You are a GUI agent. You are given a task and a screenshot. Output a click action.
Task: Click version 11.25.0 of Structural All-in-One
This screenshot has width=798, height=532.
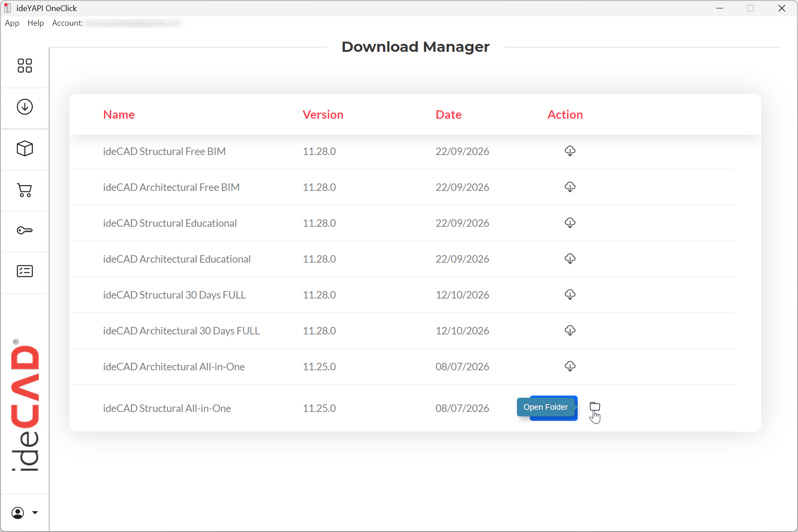coord(319,408)
